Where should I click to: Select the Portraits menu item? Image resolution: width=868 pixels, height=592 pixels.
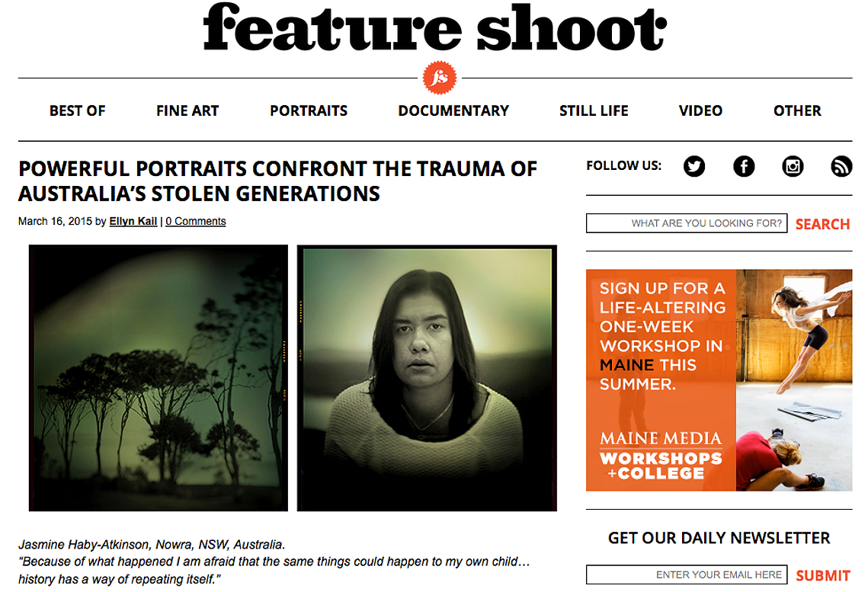309,110
